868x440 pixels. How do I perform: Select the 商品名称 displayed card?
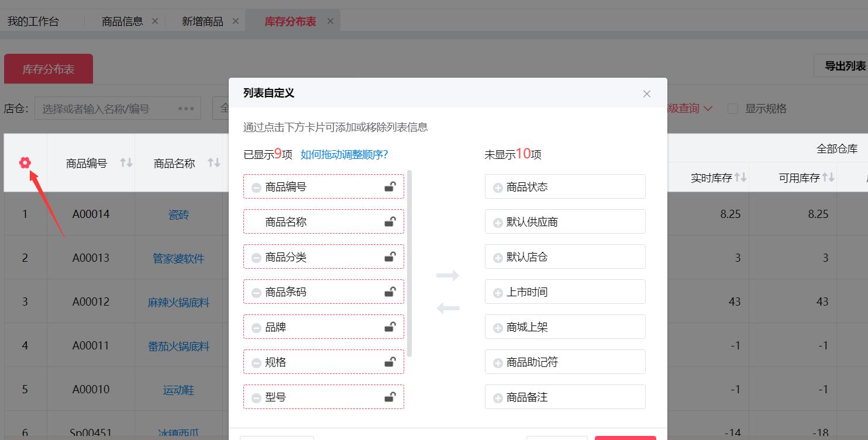[323, 221]
